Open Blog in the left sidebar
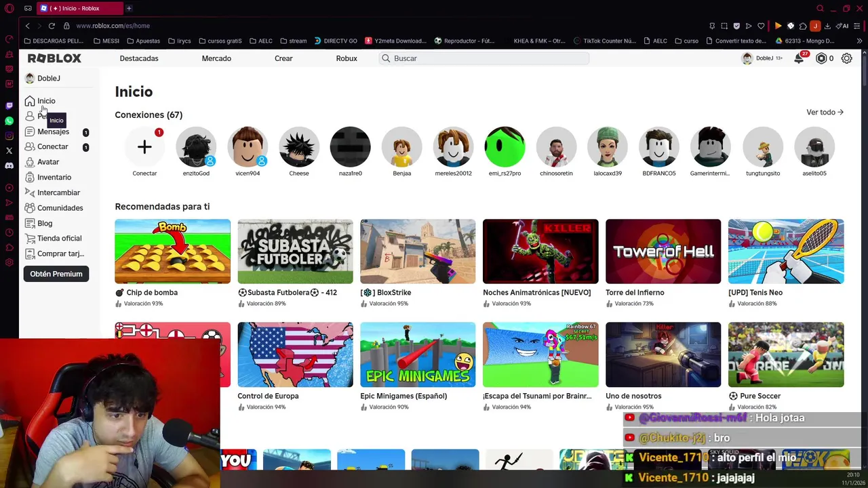The image size is (868, 488). [39, 223]
